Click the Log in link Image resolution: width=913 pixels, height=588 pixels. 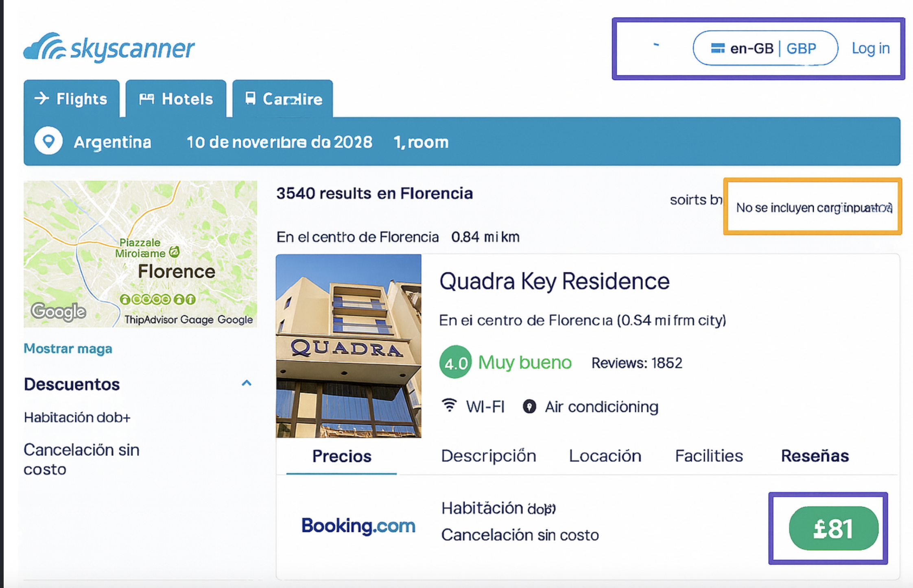coord(871,48)
